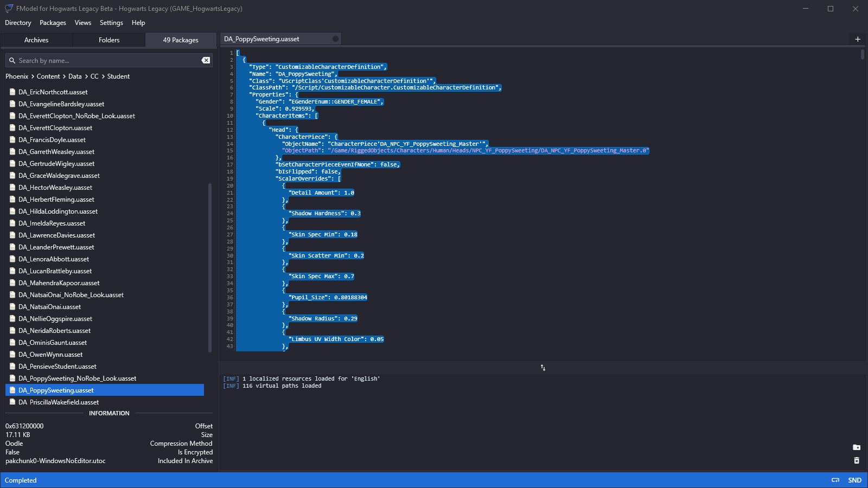This screenshot has width=868, height=488.
Task: Open the Directory menu
Action: (x=18, y=23)
